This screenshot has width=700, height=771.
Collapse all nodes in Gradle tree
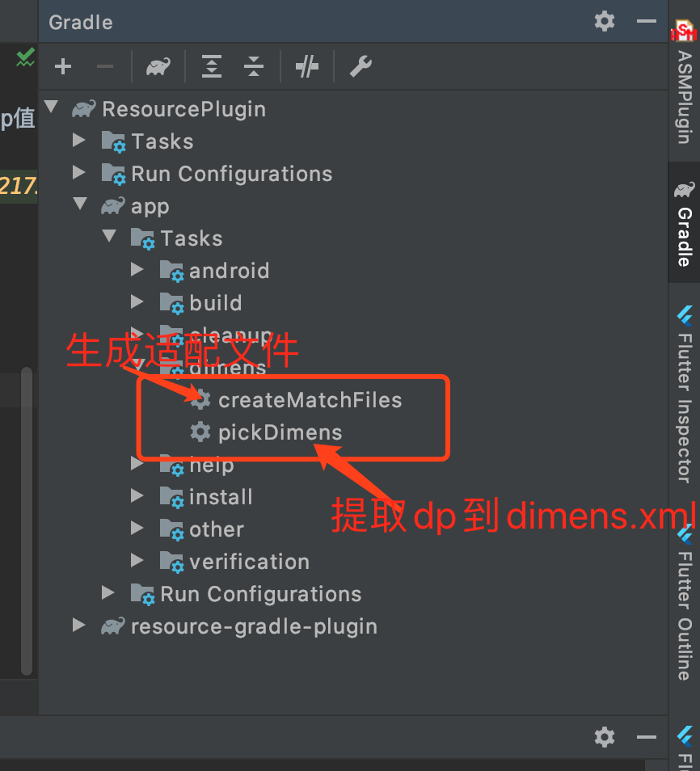(253, 66)
